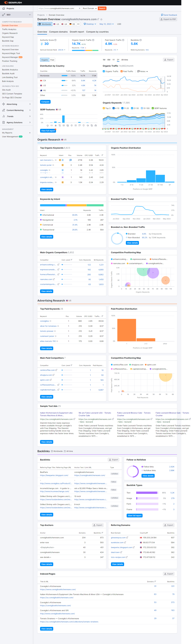Open Projects home icon in sidebar
Viewport: 191px width, 644px height.
[x=3, y=8]
